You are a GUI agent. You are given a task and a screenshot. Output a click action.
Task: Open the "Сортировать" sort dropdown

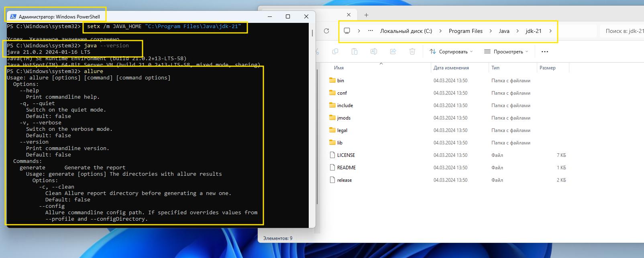[x=451, y=51]
